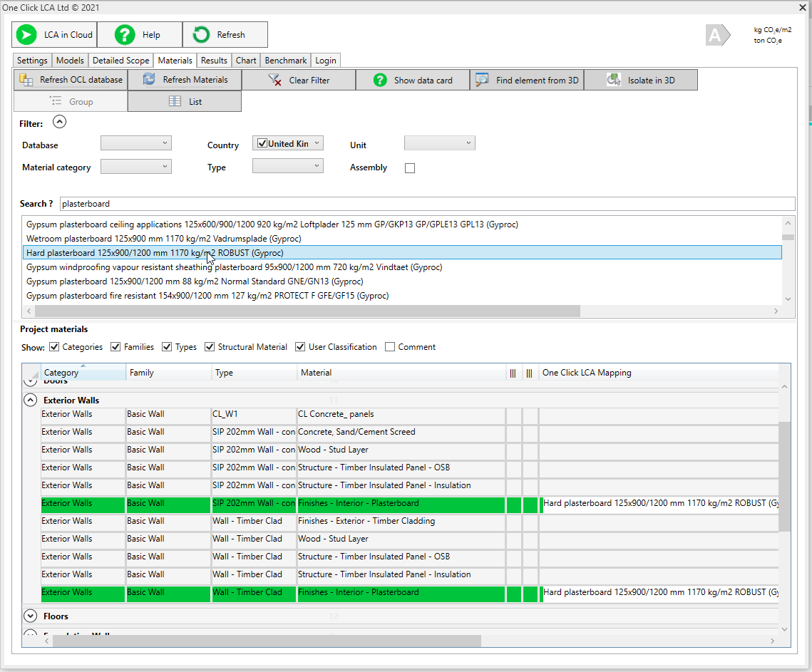812x672 pixels.
Task: Find element from 3D
Action: 527,80
